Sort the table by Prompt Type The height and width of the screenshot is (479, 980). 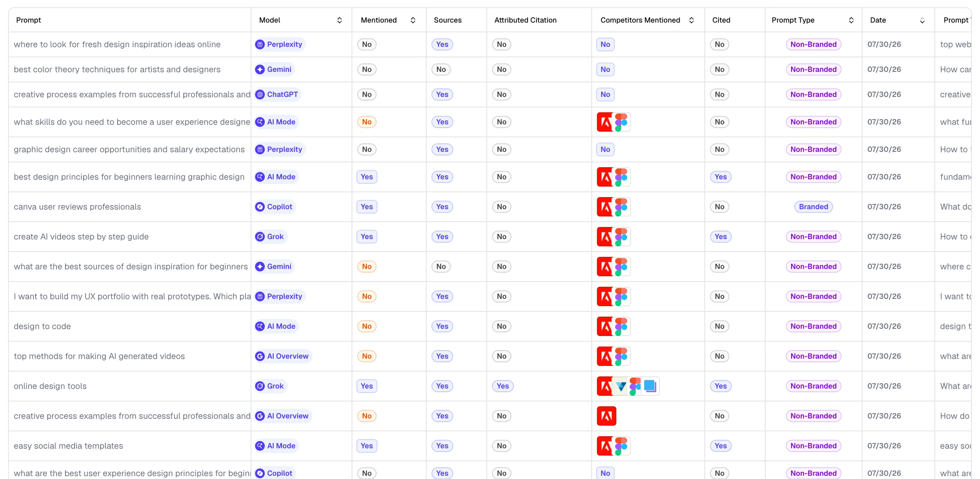click(851, 20)
